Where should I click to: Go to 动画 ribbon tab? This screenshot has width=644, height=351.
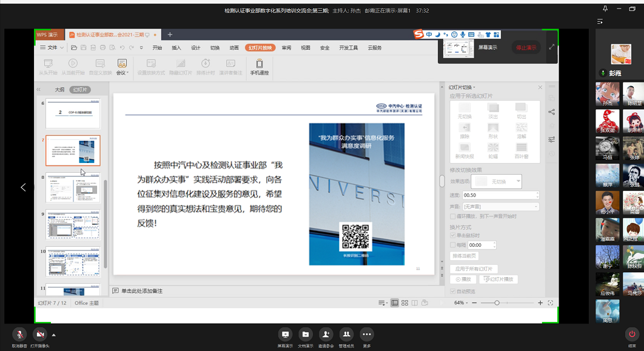pos(234,48)
